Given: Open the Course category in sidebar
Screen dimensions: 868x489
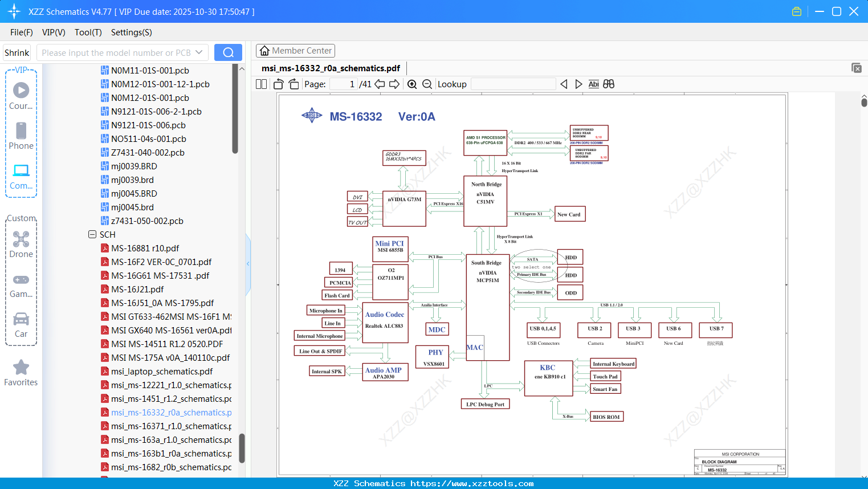Looking at the screenshot, I should pos(21,96).
